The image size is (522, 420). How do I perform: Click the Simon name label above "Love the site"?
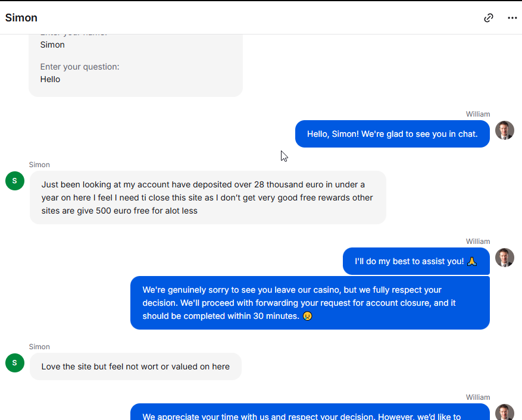pyautogui.click(x=39, y=347)
